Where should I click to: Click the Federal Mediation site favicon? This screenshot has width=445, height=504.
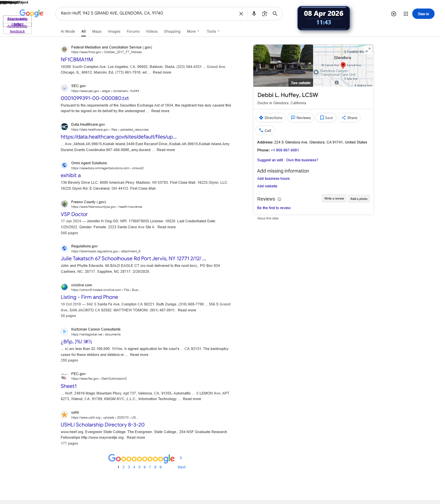64,49
